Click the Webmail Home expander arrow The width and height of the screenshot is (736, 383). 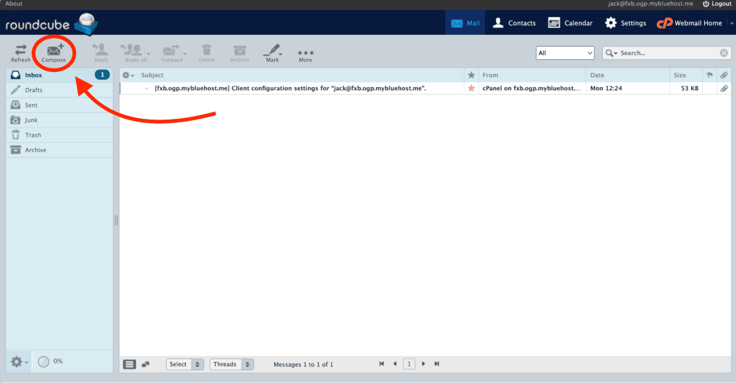(731, 23)
